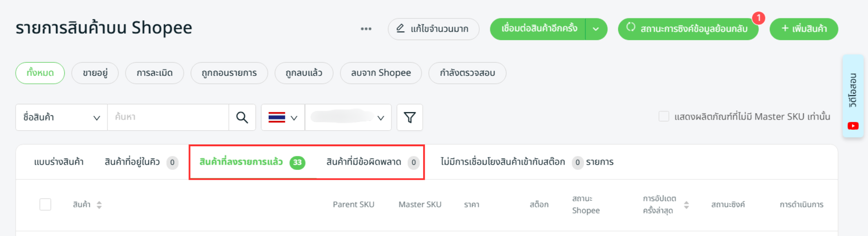Click the Thailand flag icon
Screen dimensions: 868x236
tap(277, 117)
